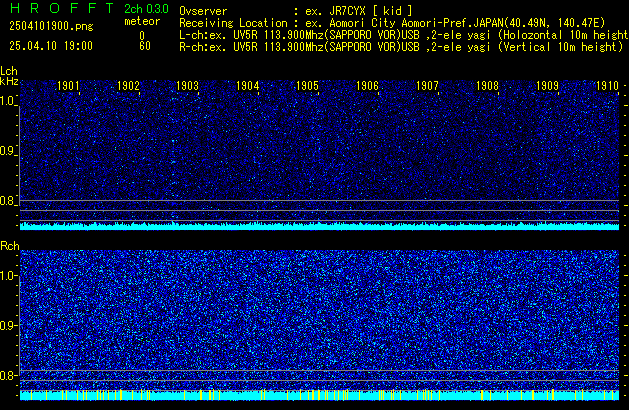
Task: Click the date stamp 25.04.10 19:00
Action: 51,46
